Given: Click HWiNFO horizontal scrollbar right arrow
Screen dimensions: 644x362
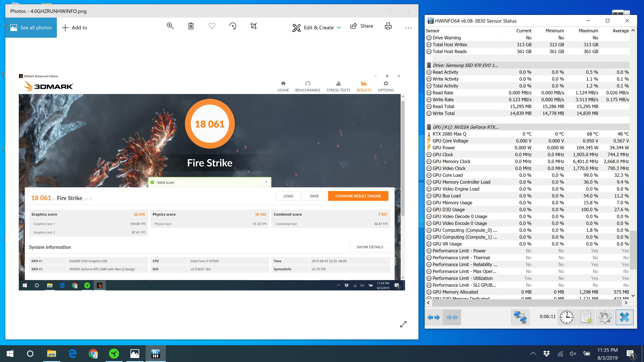Looking at the screenshot, I should click(x=626, y=303).
